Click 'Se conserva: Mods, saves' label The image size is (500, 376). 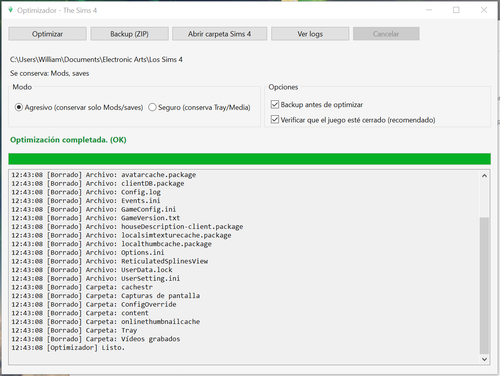pos(50,73)
